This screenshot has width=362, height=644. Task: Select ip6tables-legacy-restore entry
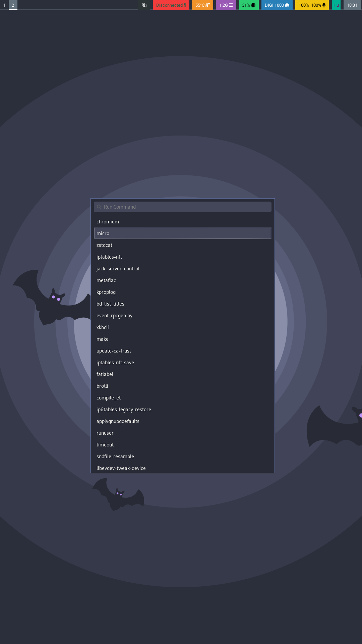pos(183,410)
